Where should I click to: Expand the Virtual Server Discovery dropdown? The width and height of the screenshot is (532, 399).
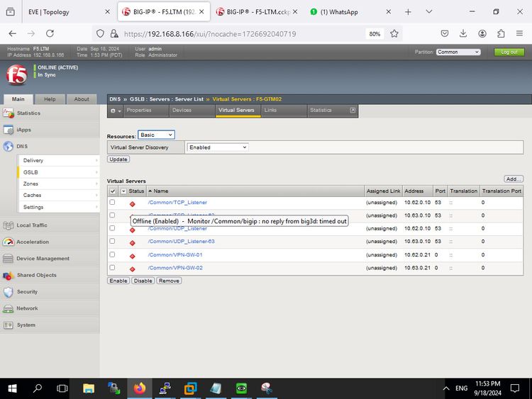pyautogui.click(x=217, y=147)
